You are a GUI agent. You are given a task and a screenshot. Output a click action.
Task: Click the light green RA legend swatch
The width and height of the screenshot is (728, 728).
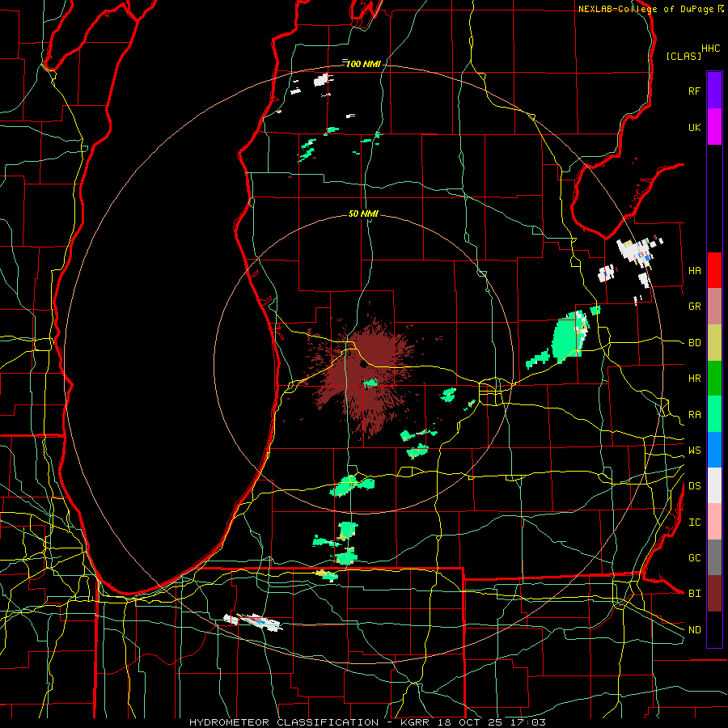[x=714, y=414]
